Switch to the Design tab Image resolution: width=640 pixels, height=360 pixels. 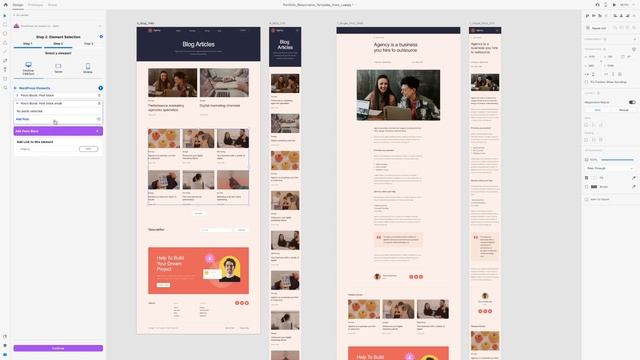tap(18, 5)
